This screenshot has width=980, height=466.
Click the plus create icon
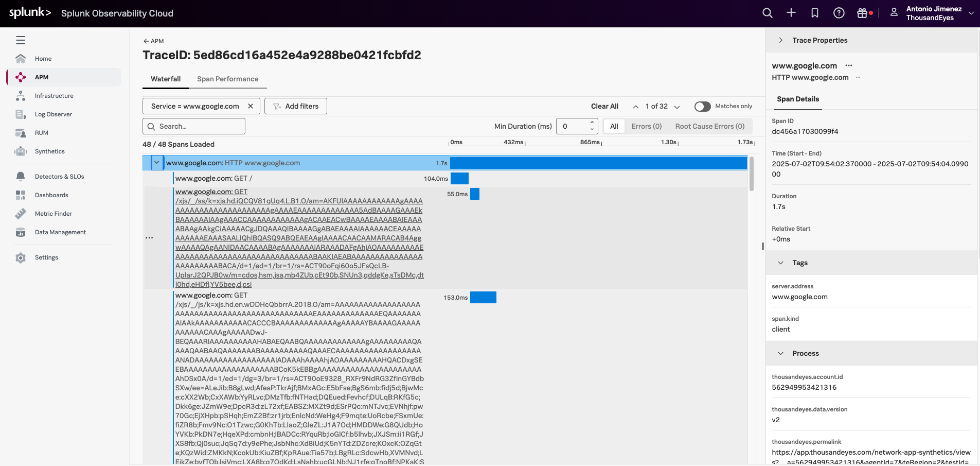click(x=791, y=13)
